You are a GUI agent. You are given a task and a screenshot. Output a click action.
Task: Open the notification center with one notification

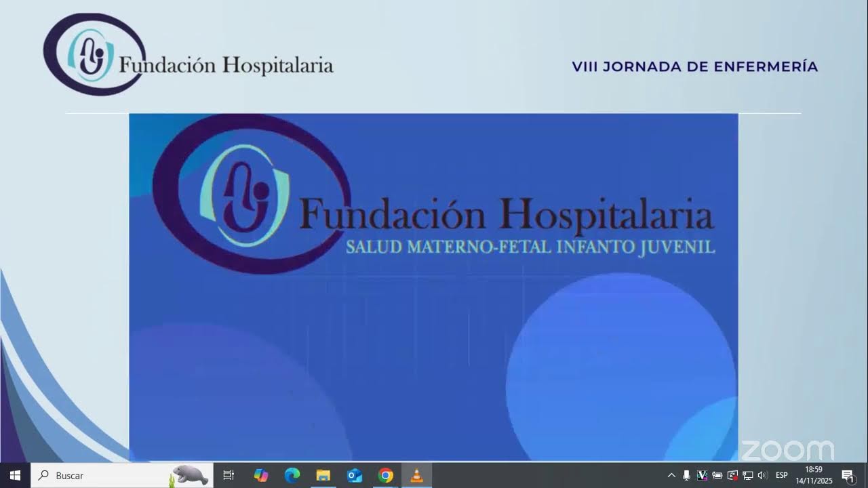pos(848,475)
